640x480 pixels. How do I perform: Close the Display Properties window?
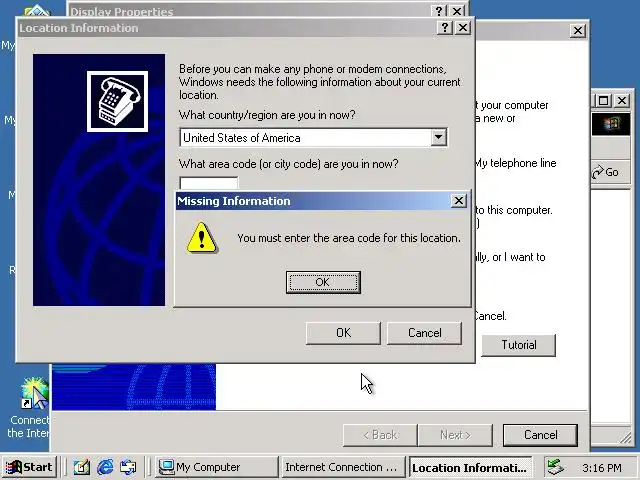[x=457, y=11]
